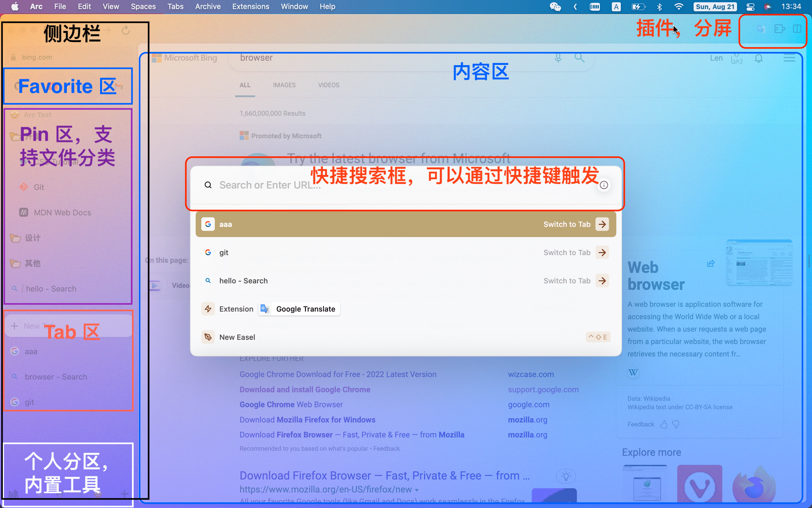Click the arrow button on the aaa row
812x508 pixels.
[602, 224]
